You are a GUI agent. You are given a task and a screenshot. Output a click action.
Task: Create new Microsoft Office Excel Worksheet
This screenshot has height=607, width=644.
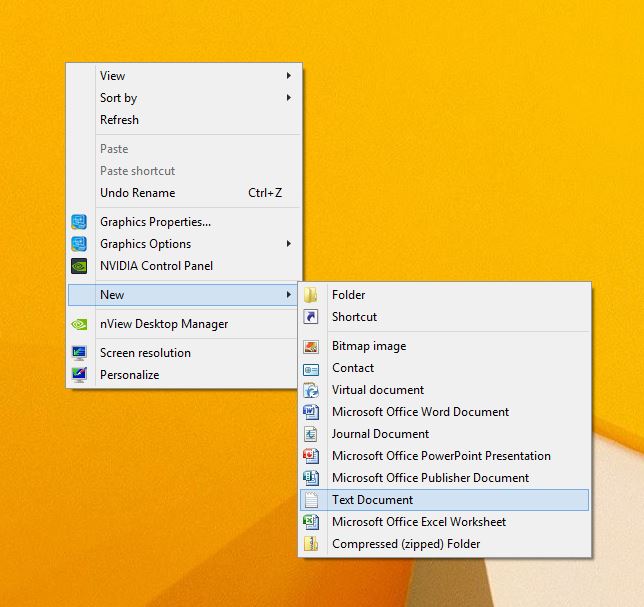click(444, 522)
